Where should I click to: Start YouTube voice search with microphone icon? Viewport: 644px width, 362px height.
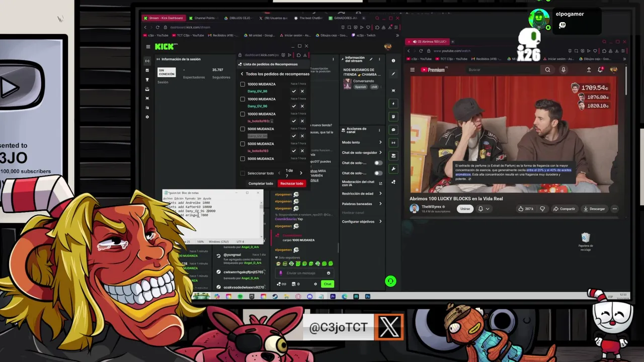[563, 70]
